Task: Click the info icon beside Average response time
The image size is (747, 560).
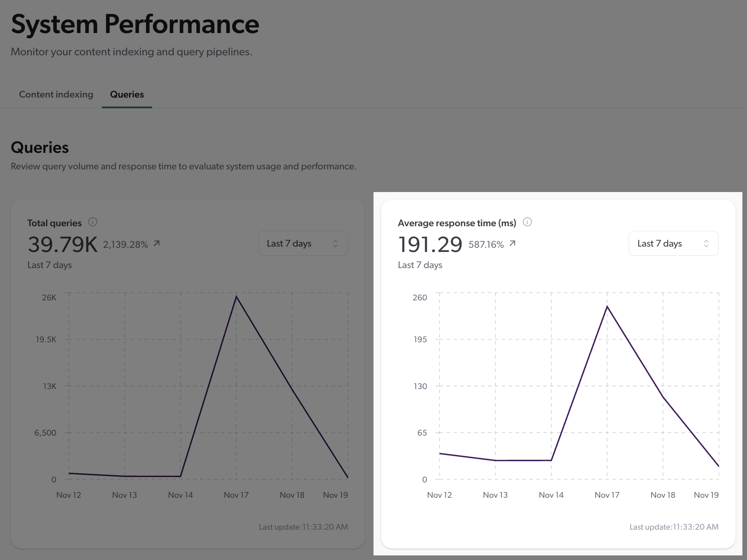Action: (x=528, y=222)
